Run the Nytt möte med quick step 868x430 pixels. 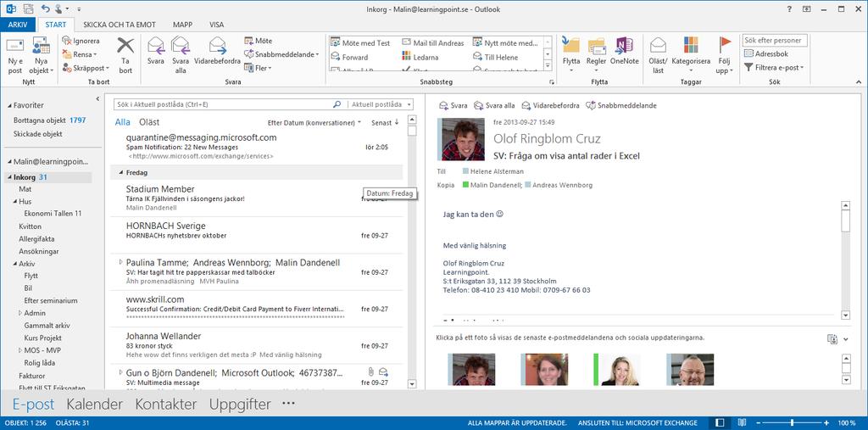(x=505, y=43)
